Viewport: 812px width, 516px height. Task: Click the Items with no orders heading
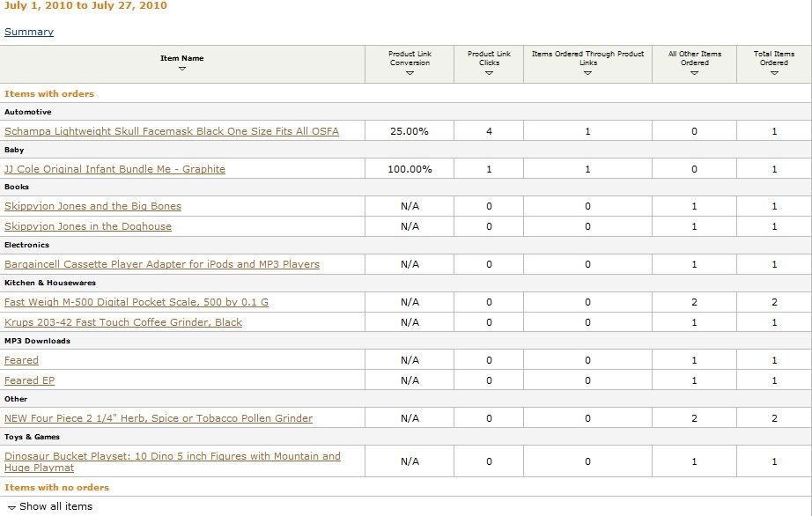coord(56,487)
